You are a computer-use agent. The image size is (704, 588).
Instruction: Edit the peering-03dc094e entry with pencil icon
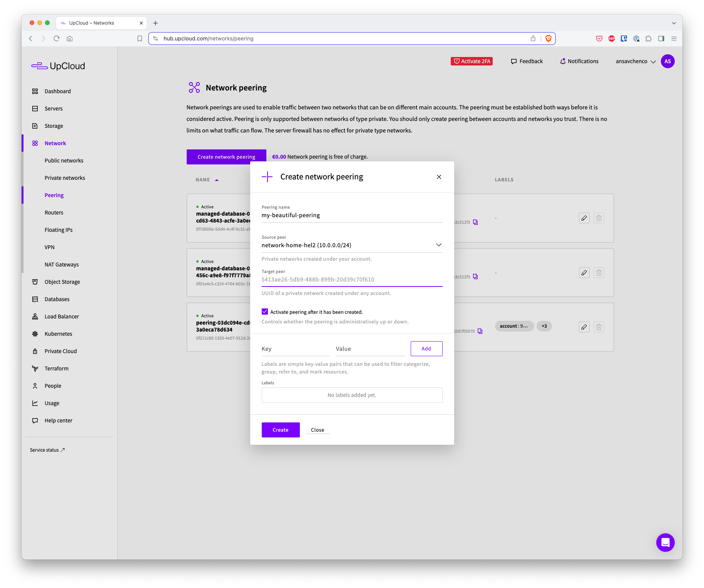584,327
